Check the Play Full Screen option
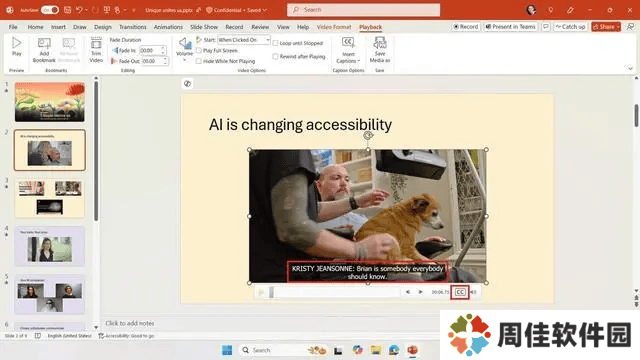Image resolution: width=640 pixels, height=360 pixels. coord(199,51)
